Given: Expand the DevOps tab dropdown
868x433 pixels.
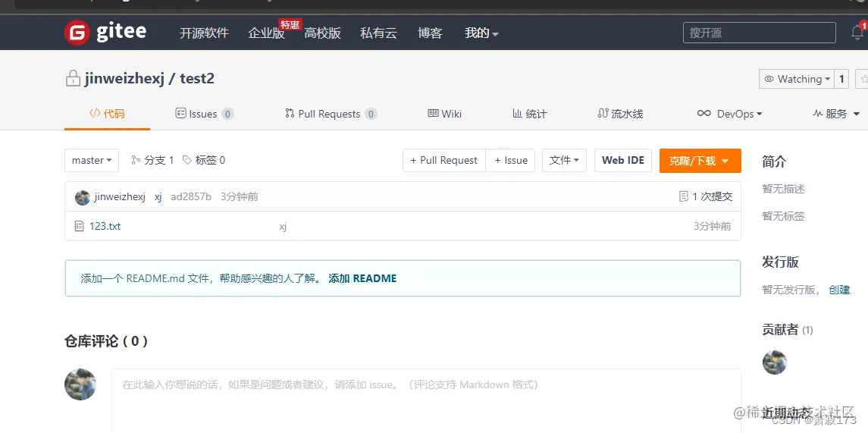Looking at the screenshot, I should (729, 114).
